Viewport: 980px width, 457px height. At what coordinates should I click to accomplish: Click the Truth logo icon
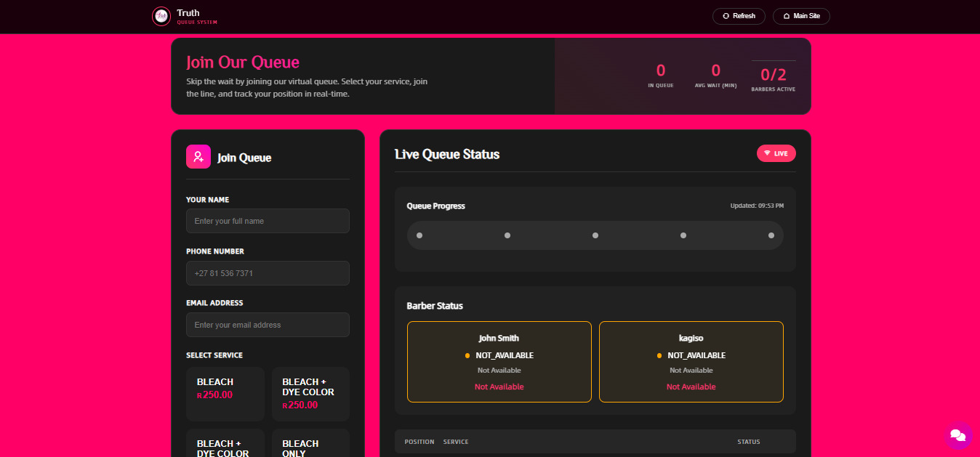tap(161, 16)
